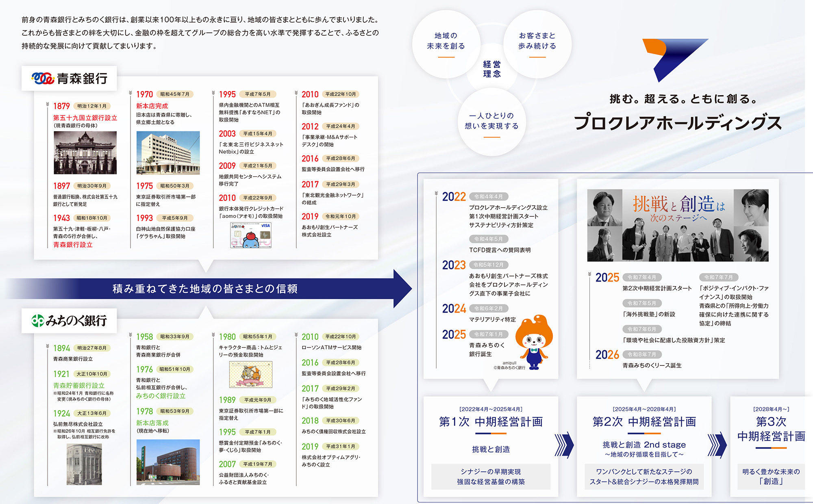Click the chevron arrows after 第2次 中期経営計画
The height and width of the screenshot is (504, 813).
[717, 445]
